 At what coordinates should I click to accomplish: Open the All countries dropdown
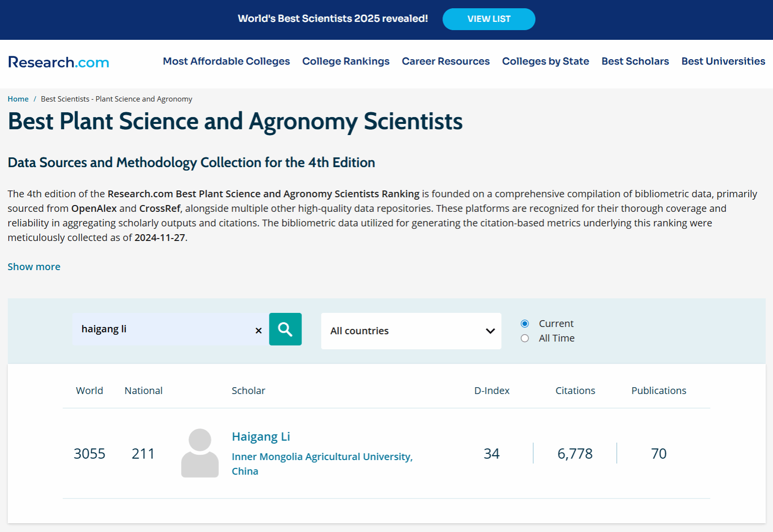(410, 331)
